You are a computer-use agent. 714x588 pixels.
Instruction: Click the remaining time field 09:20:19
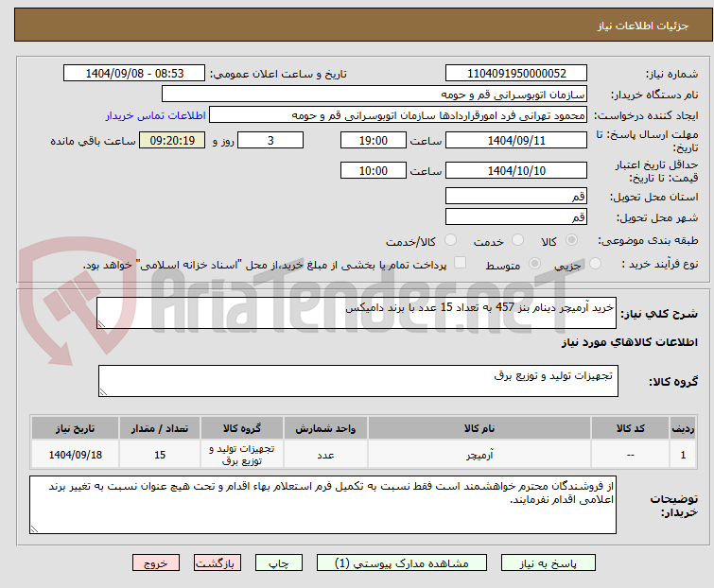(x=172, y=140)
